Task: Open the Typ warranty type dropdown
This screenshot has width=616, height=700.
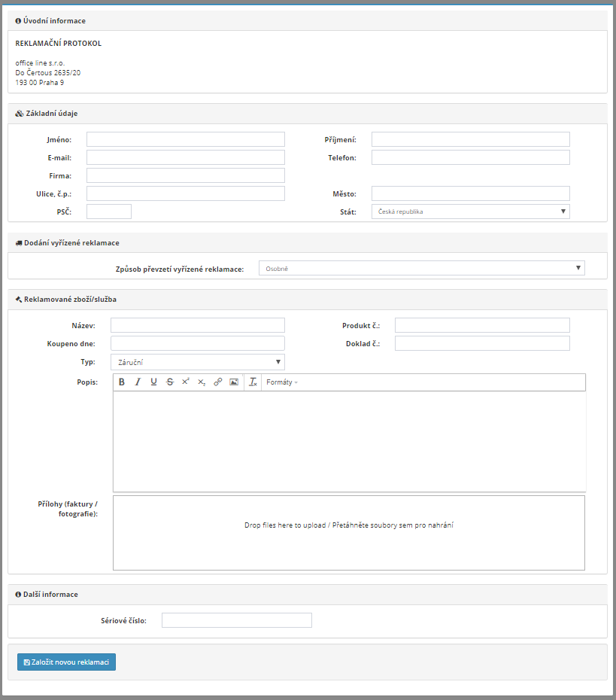Action: pos(197,362)
